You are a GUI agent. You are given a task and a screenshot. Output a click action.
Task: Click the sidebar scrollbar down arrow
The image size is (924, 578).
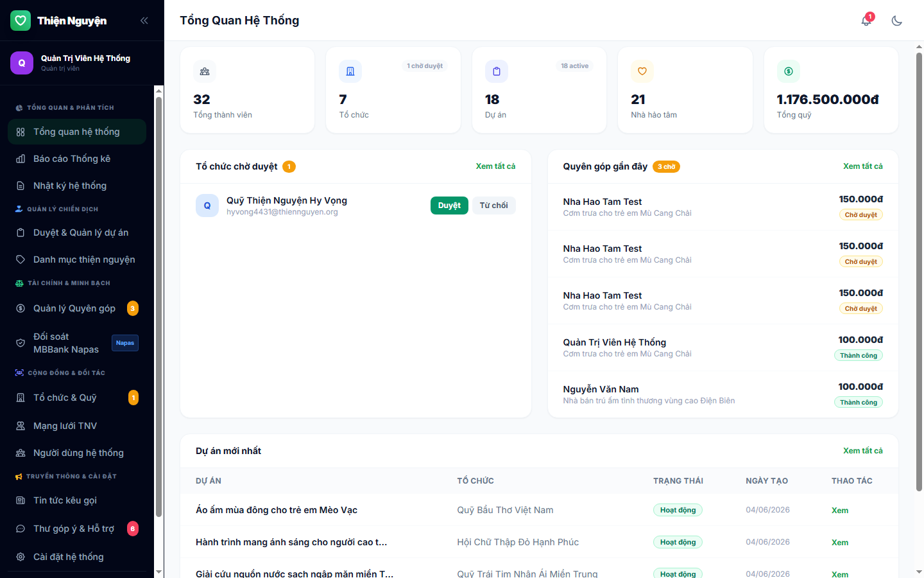(x=158, y=572)
